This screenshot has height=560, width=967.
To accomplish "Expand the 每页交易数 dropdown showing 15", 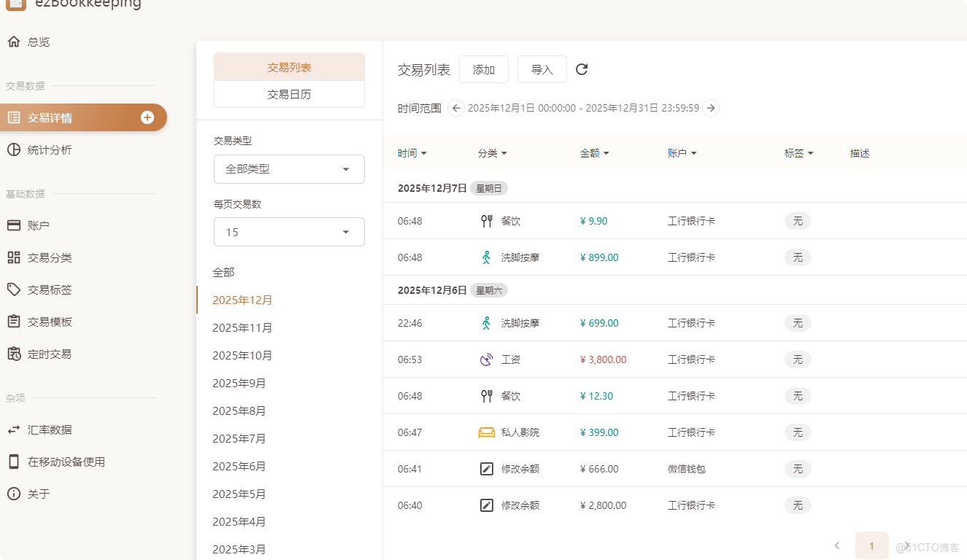I will coord(289,232).
